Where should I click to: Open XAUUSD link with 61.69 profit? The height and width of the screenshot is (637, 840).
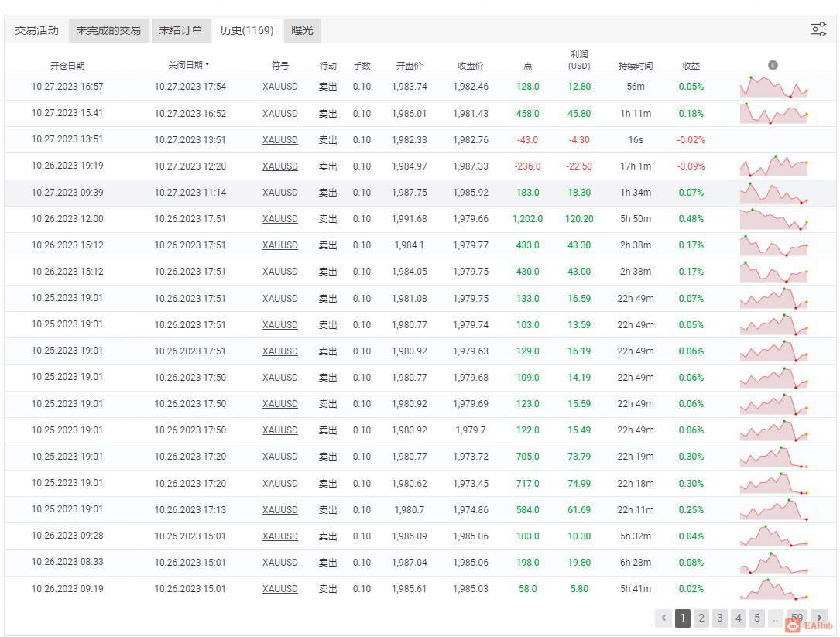point(280,509)
